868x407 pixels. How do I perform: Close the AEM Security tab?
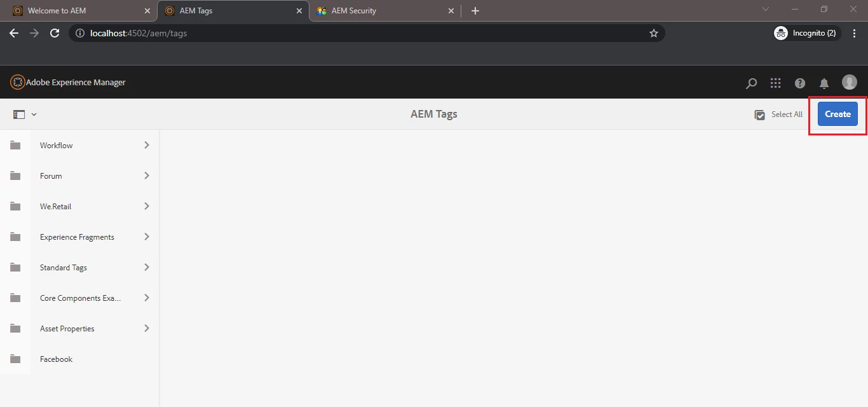click(x=451, y=11)
